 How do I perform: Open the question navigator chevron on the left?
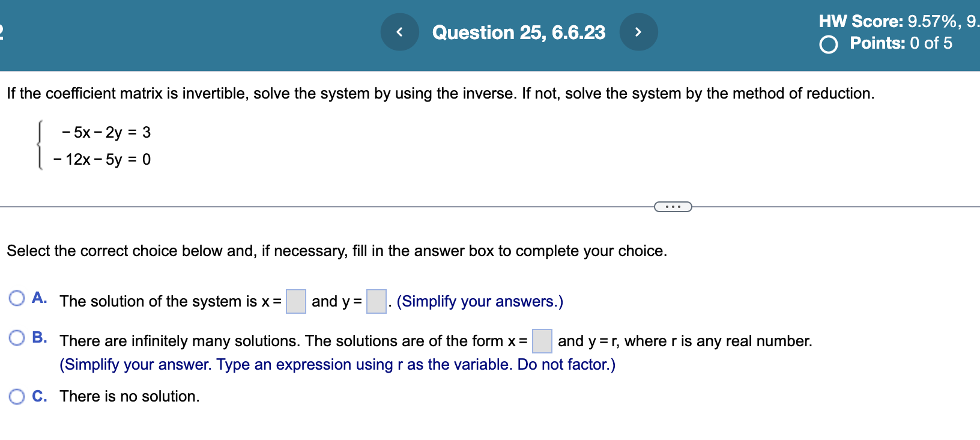coord(400,32)
